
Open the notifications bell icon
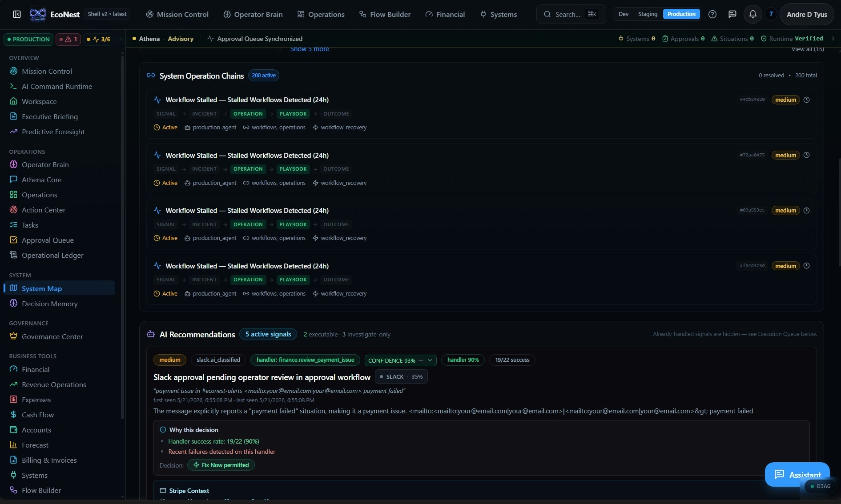(x=752, y=14)
